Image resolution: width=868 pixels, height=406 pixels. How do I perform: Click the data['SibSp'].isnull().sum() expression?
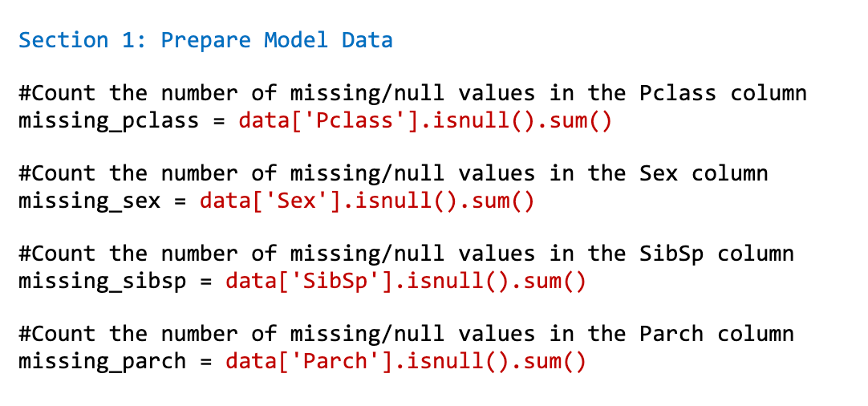click(405, 282)
